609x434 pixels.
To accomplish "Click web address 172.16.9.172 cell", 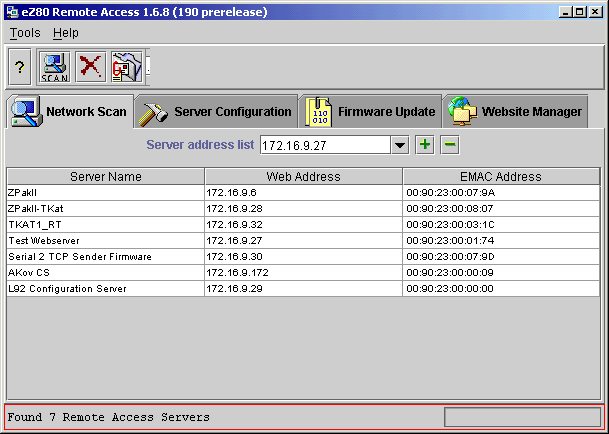I will tap(303, 272).
